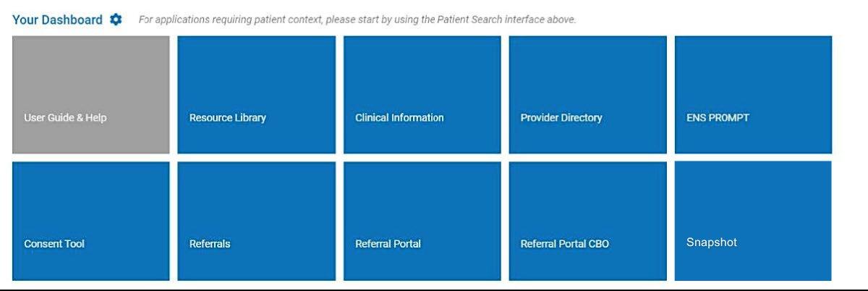
Task: Click the 'Resource Library' label text
Action: pos(228,117)
